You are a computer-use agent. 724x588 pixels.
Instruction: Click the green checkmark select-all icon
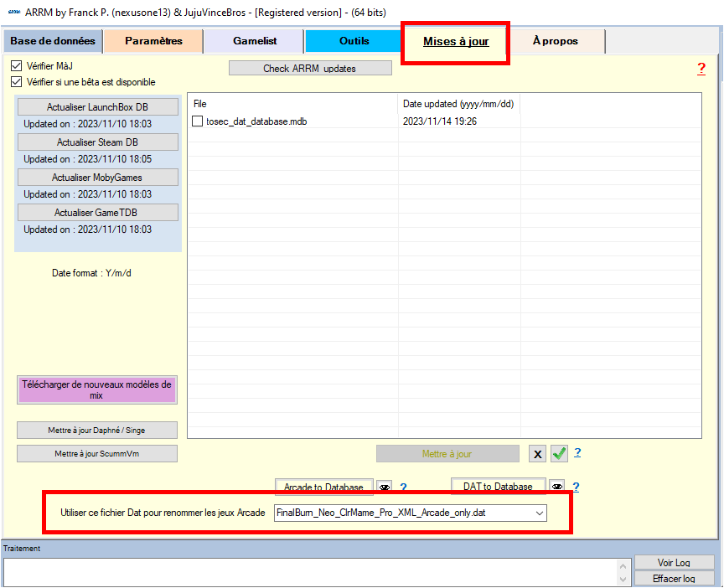pos(559,454)
